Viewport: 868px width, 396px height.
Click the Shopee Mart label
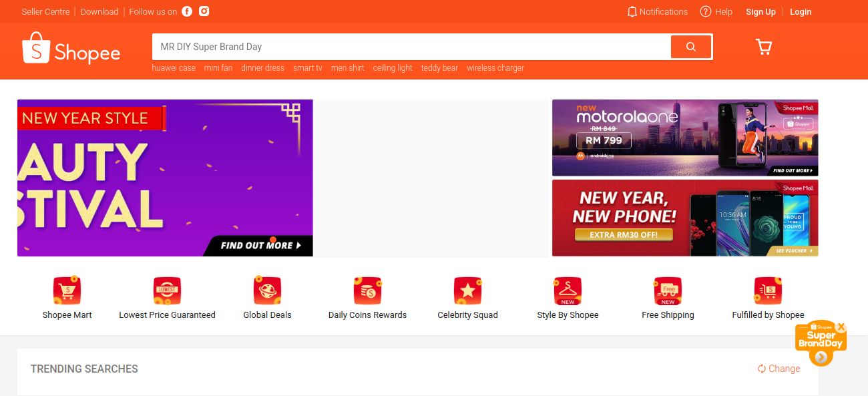click(67, 315)
